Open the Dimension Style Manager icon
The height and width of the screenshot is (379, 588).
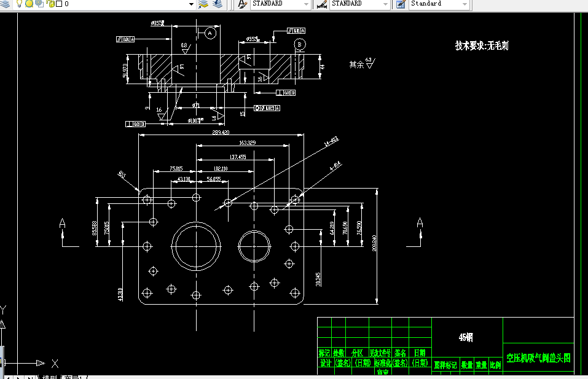point(323,5)
